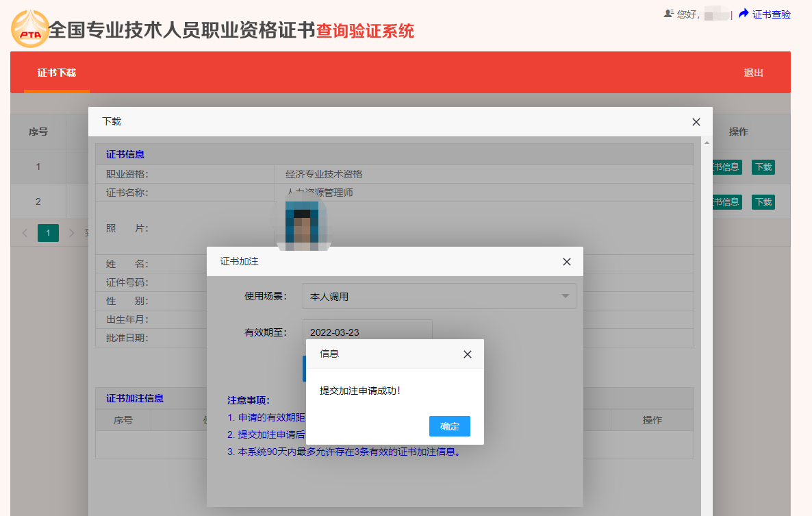Click 退出 to log out
The width and height of the screenshot is (812, 516).
pyautogui.click(x=753, y=73)
